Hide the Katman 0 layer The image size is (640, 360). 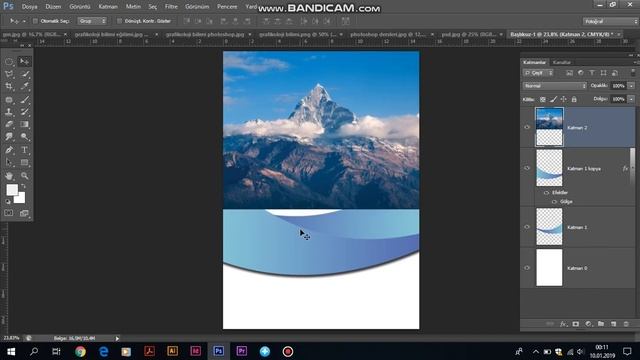pyautogui.click(x=527, y=268)
